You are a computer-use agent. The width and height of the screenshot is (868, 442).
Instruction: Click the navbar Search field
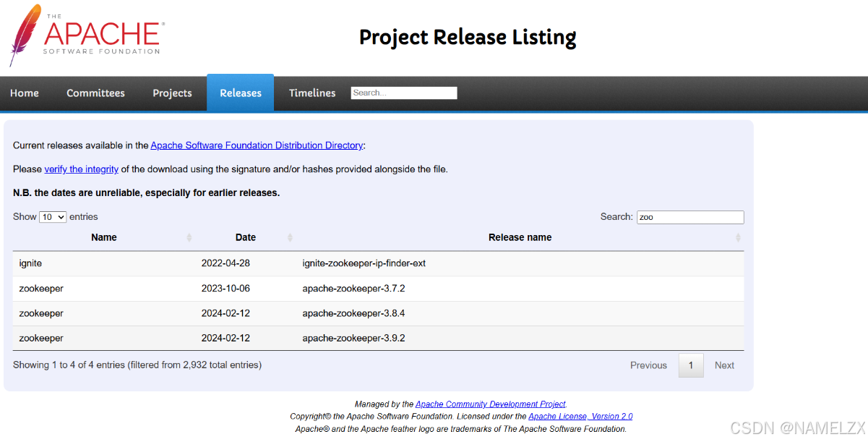pos(404,93)
